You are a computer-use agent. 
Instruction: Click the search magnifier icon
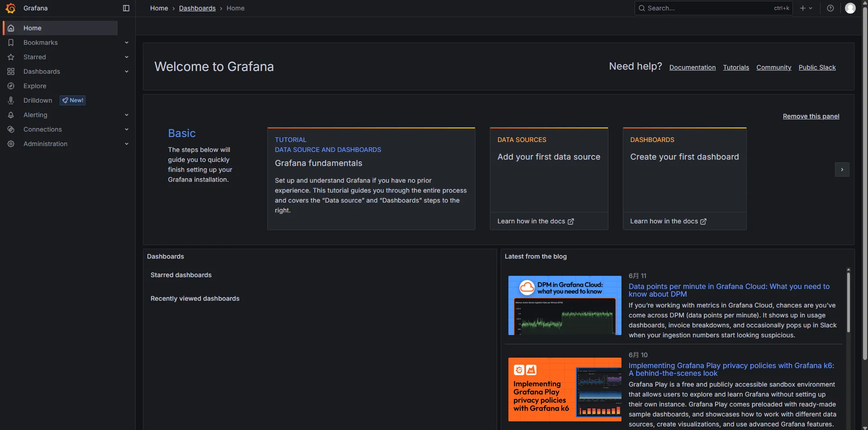[641, 8]
